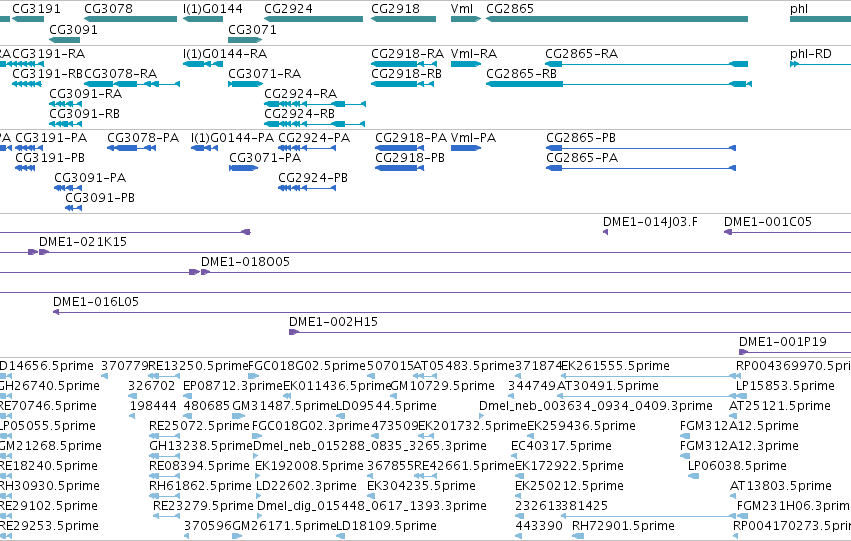Screen dimensions: 851x541
Task: Select protein CG3071-PA
Action: (244, 168)
